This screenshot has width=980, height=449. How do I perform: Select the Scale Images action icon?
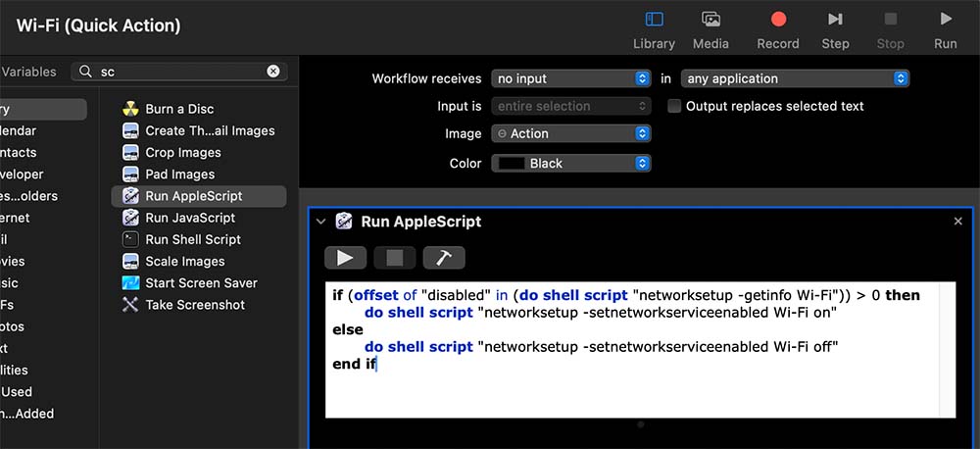[130, 262]
